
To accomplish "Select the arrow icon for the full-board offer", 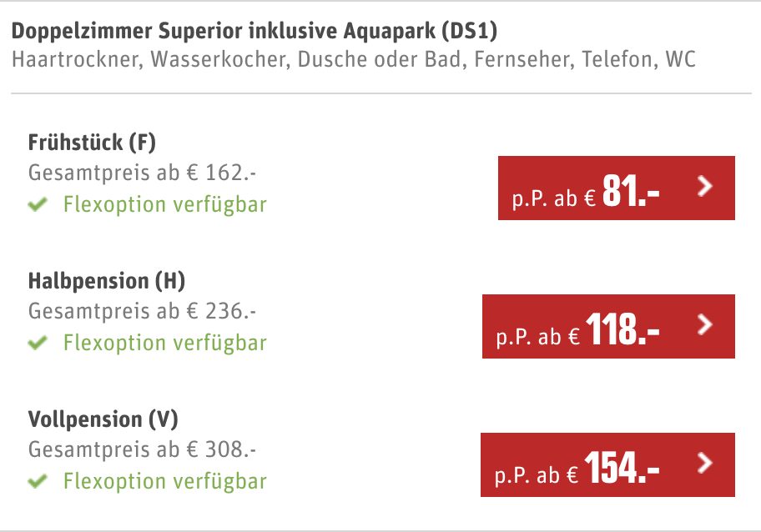I will (704, 465).
